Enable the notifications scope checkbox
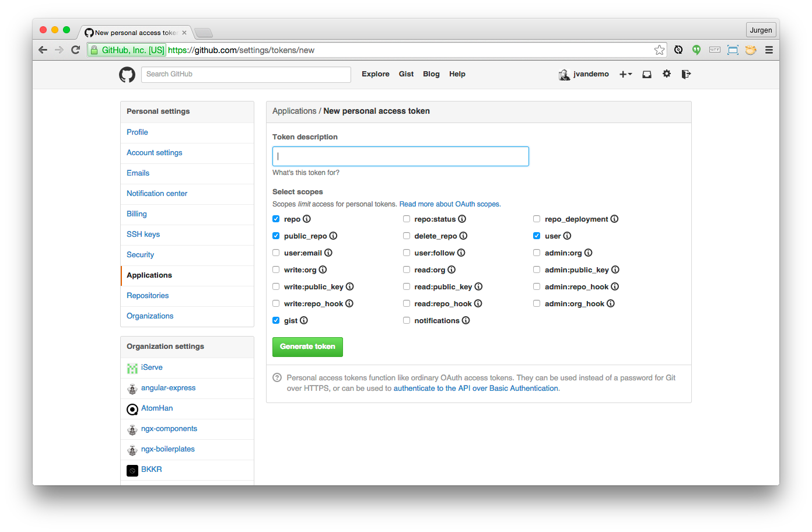Viewport: 812px width, 532px height. pos(407,320)
